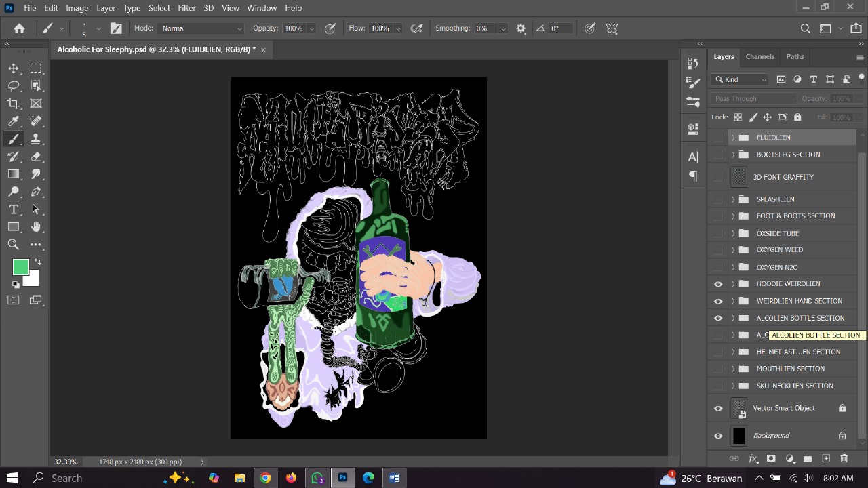Toggle visibility of Vector Smart Object layer
This screenshot has width=868, height=488.
click(717, 407)
